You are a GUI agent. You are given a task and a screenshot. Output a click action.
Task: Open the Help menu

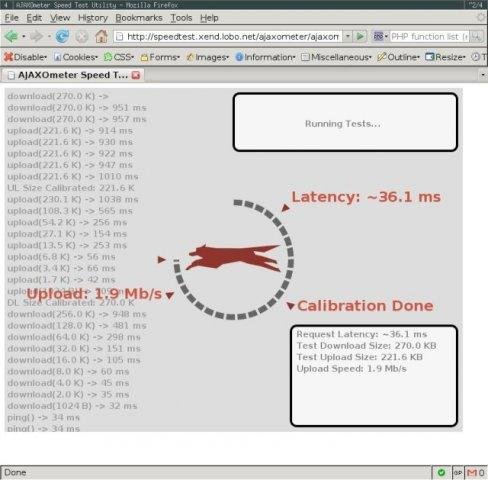point(209,18)
